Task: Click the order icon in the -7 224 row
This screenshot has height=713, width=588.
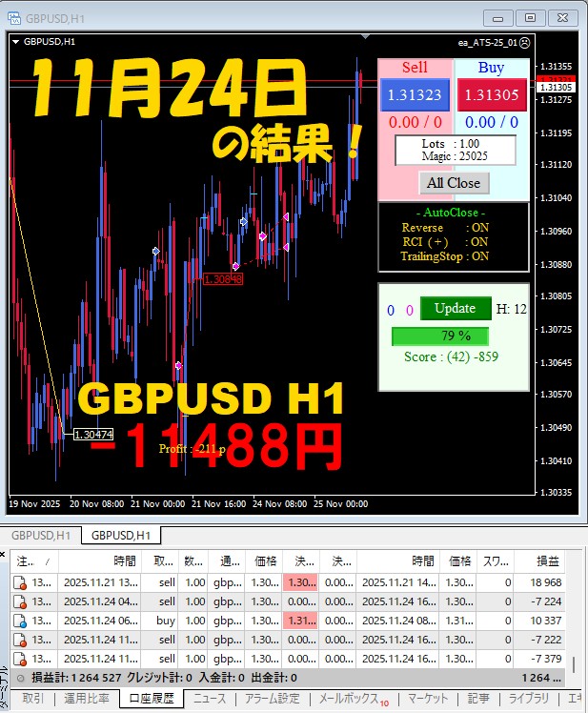Action: click(20, 602)
